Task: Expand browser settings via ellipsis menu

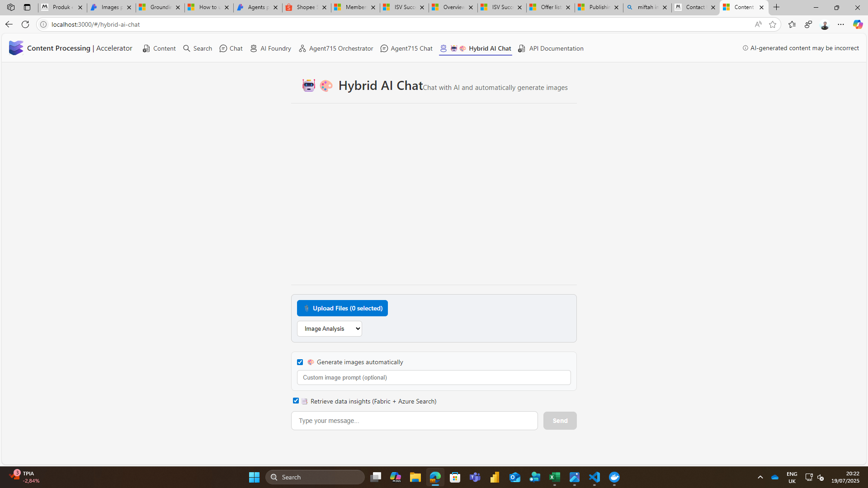Action: 841,24
